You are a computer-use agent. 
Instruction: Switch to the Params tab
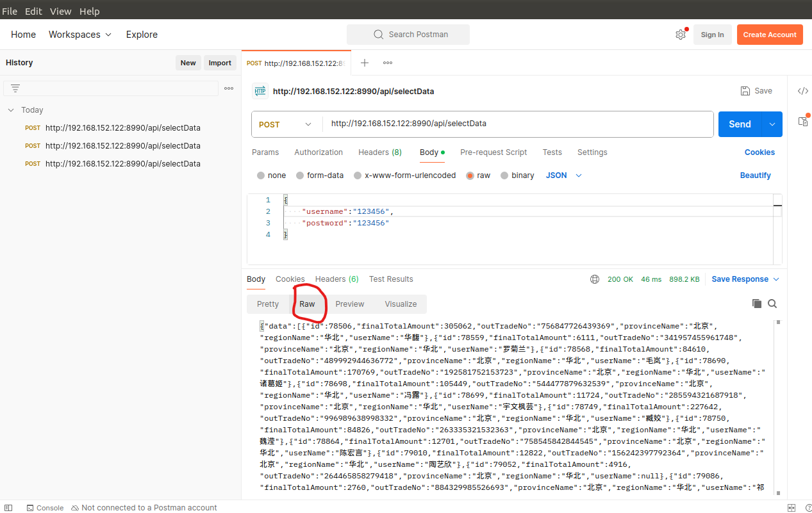pos(265,152)
